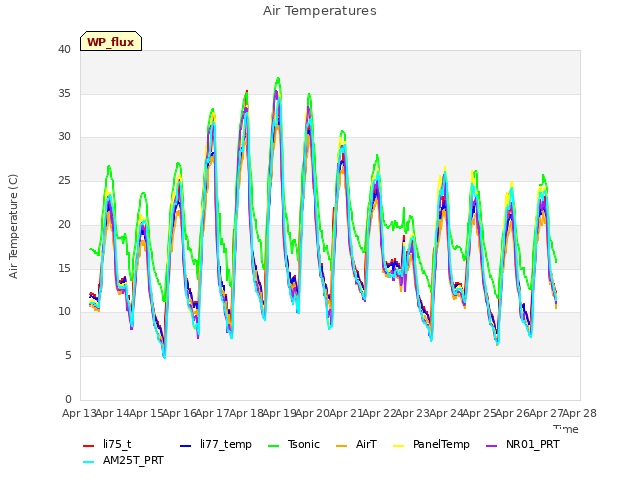Click the yellow PanelTemp legend color marker
The height and width of the screenshot is (480, 640).
[398, 446]
